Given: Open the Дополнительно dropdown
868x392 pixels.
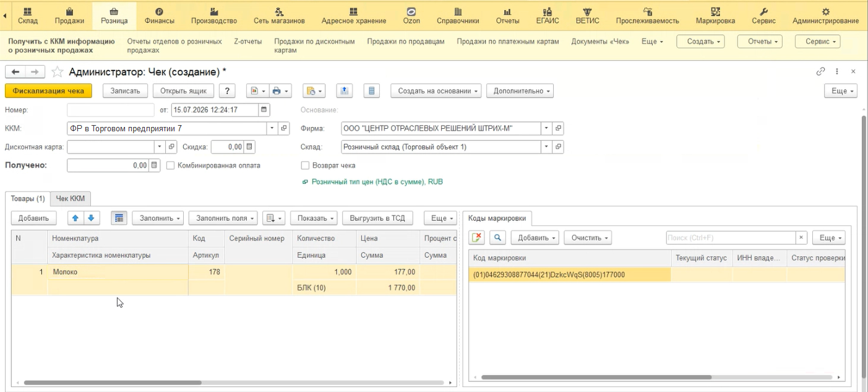Looking at the screenshot, I should tap(520, 91).
